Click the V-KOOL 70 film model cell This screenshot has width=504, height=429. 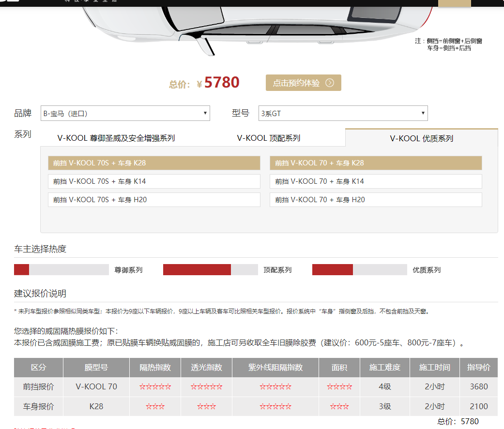point(96,386)
